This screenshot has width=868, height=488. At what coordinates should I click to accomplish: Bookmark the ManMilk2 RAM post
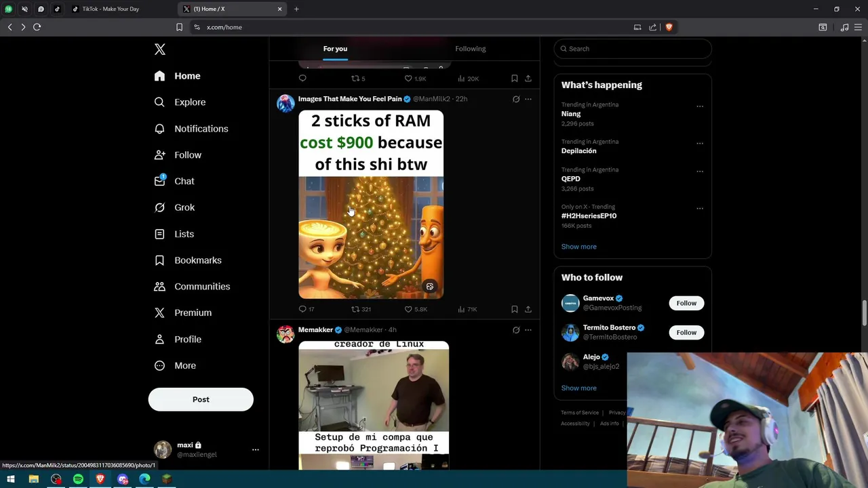click(x=515, y=309)
